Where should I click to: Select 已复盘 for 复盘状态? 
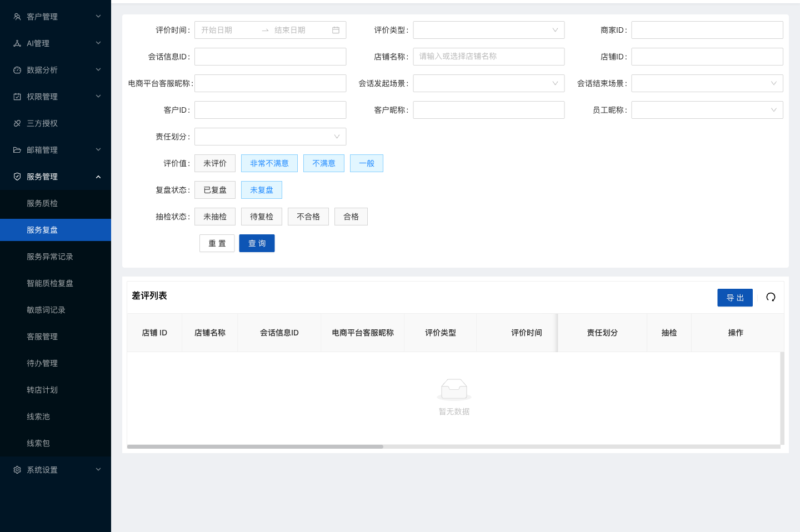coord(215,190)
